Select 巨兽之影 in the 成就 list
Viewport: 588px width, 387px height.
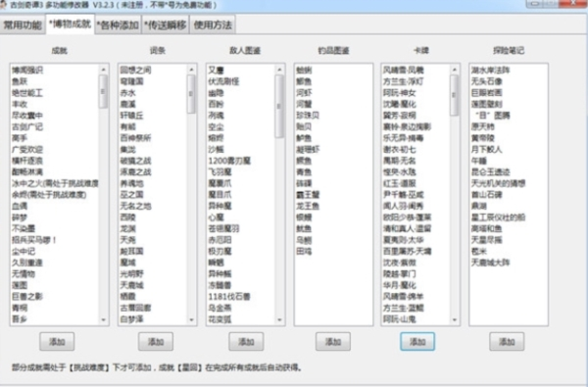click(x=27, y=297)
